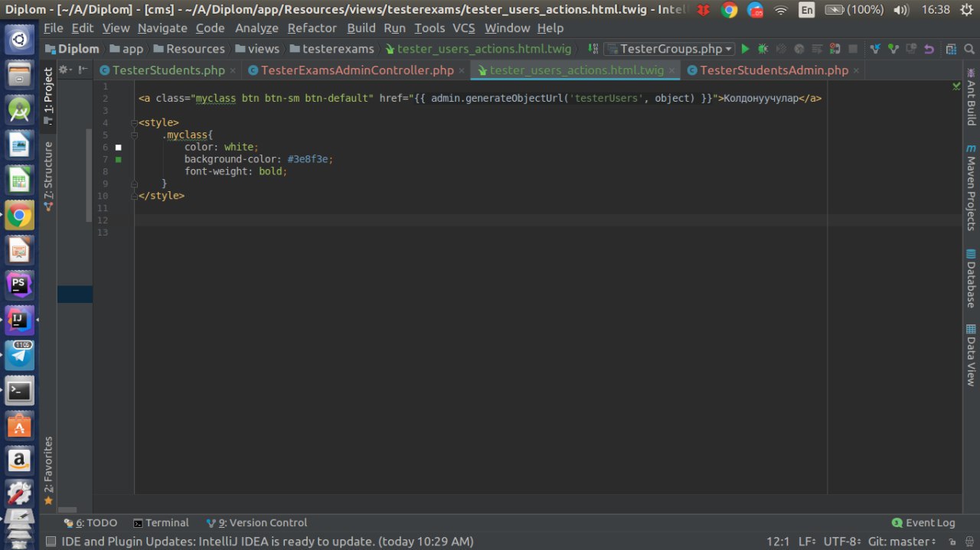Image resolution: width=980 pixels, height=550 pixels.
Task: Click the Search Everywhere magnifier icon
Action: [969, 49]
